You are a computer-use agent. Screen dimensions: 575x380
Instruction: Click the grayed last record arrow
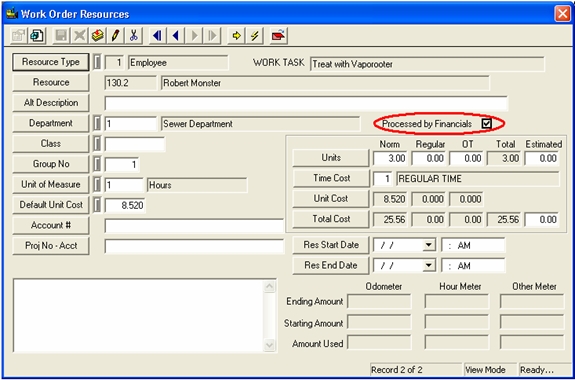(x=213, y=36)
